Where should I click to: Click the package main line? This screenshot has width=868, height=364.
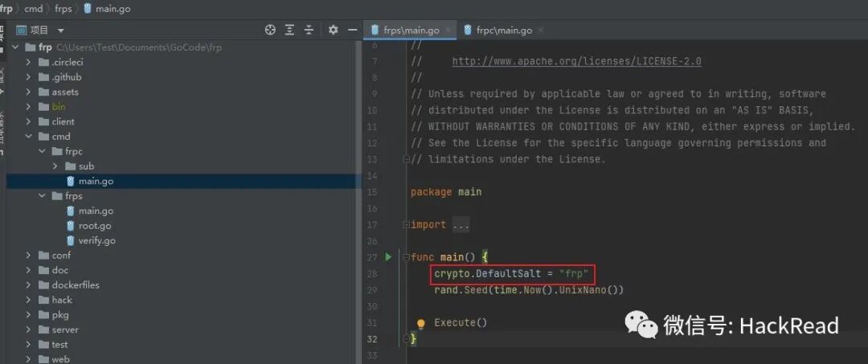(x=446, y=192)
